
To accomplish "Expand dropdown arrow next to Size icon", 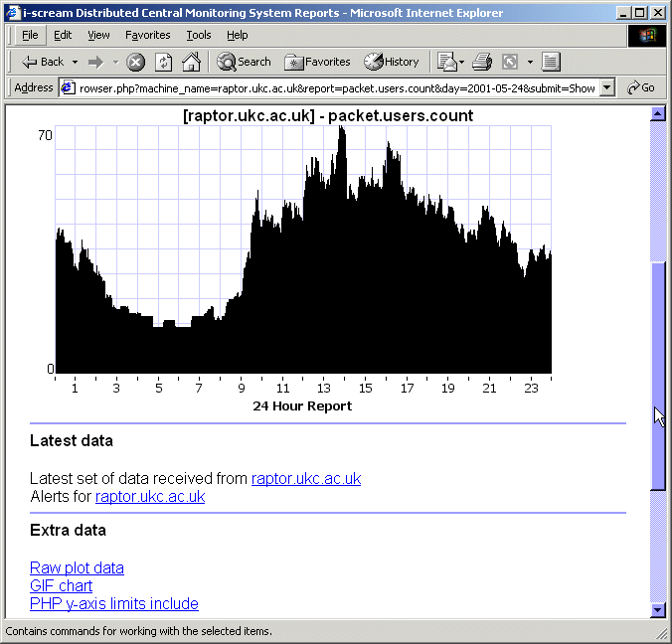I will click(530, 63).
